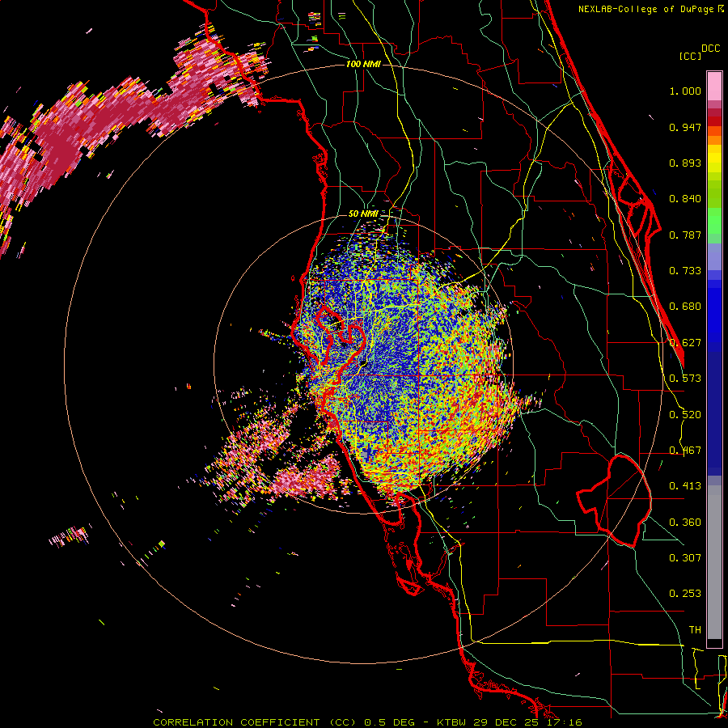This screenshot has height=728, width=728.
Task: Click the yellow segment of the color bar
Action: pyautogui.click(x=714, y=159)
